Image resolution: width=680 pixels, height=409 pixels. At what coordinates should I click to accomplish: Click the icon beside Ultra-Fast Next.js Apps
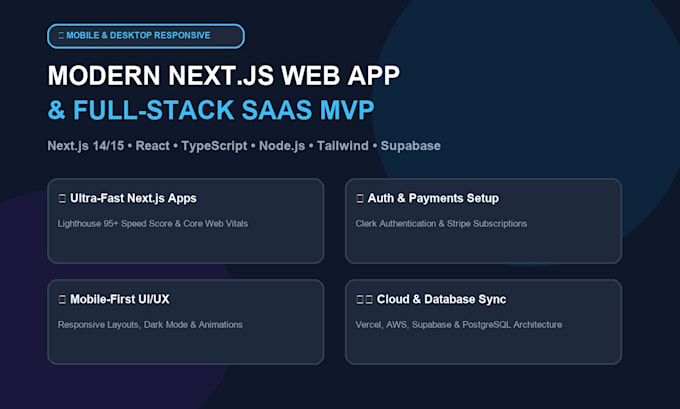[x=62, y=199]
